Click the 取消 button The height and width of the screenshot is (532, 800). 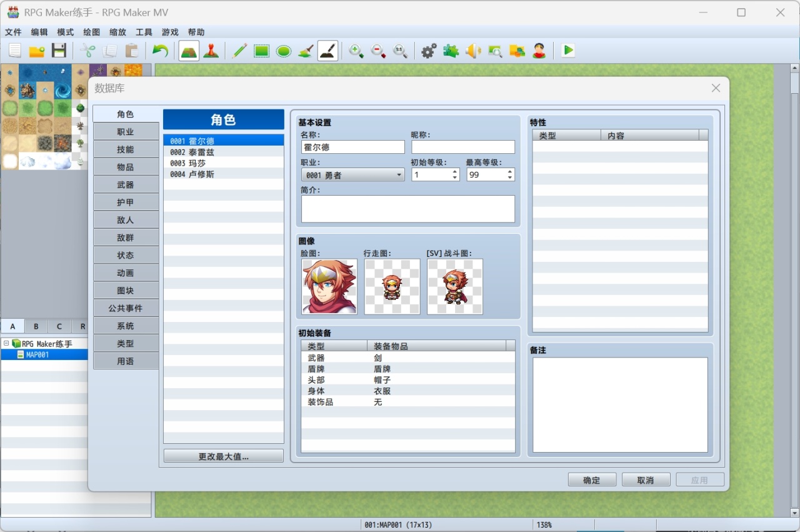646,480
